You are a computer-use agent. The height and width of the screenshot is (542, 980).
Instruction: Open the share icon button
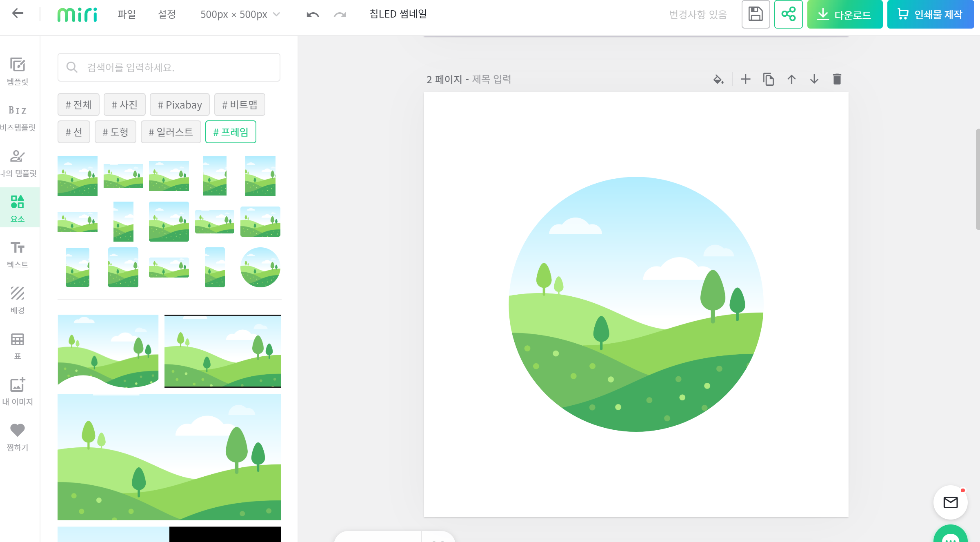point(788,14)
